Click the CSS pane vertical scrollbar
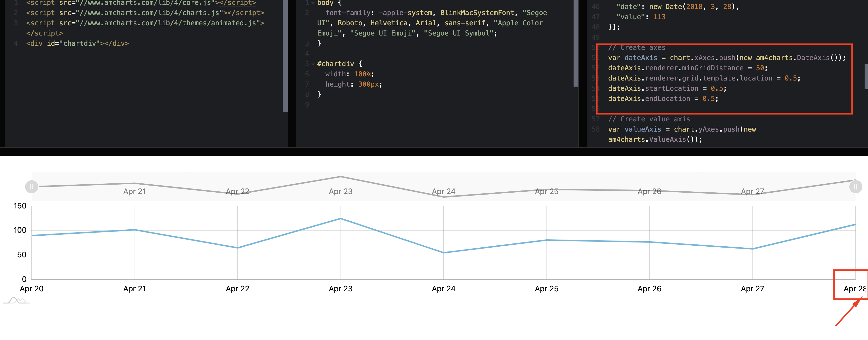 coord(576,40)
